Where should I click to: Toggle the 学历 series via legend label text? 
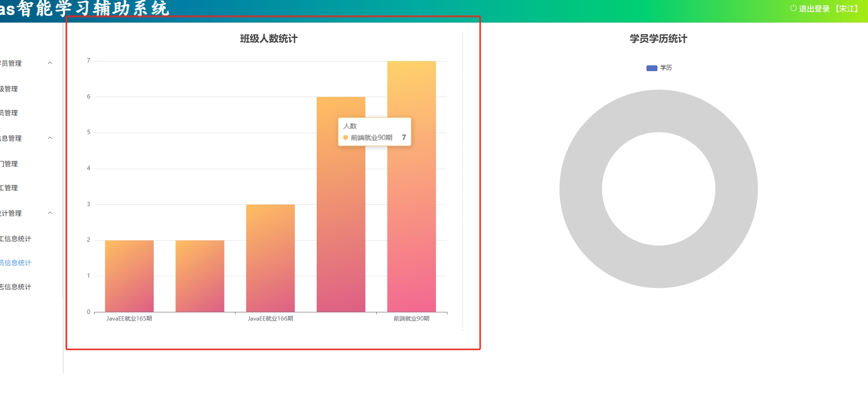click(x=666, y=68)
